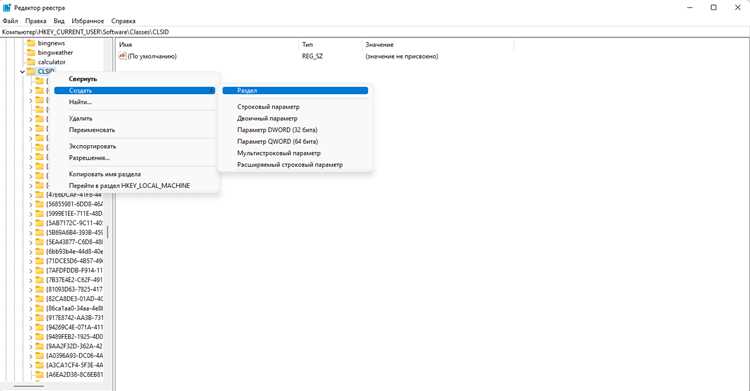
Task: Click folder icon of {71DCE5D6-4B57 key
Action: click(x=40, y=261)
